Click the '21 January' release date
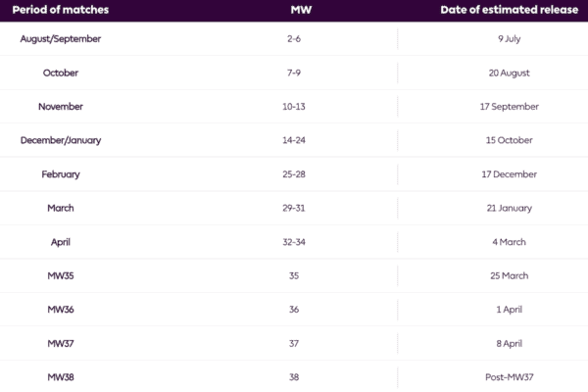588x392 pixels. point(510,208)
